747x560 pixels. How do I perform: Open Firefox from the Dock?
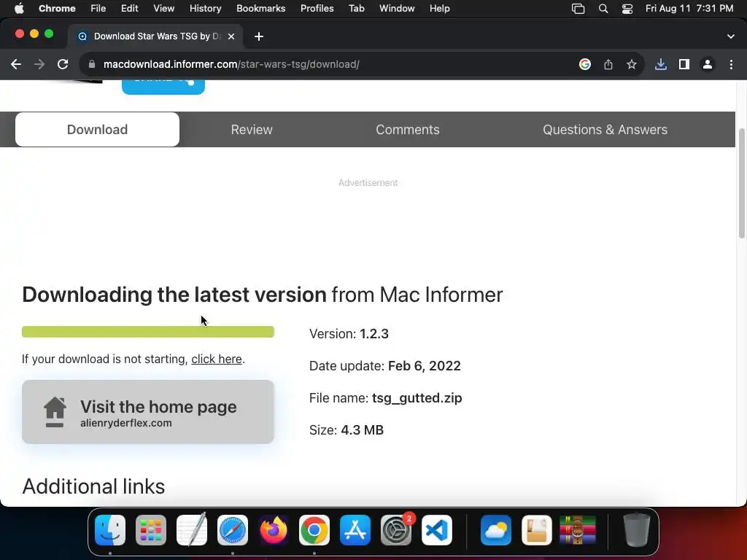point(274,530)
